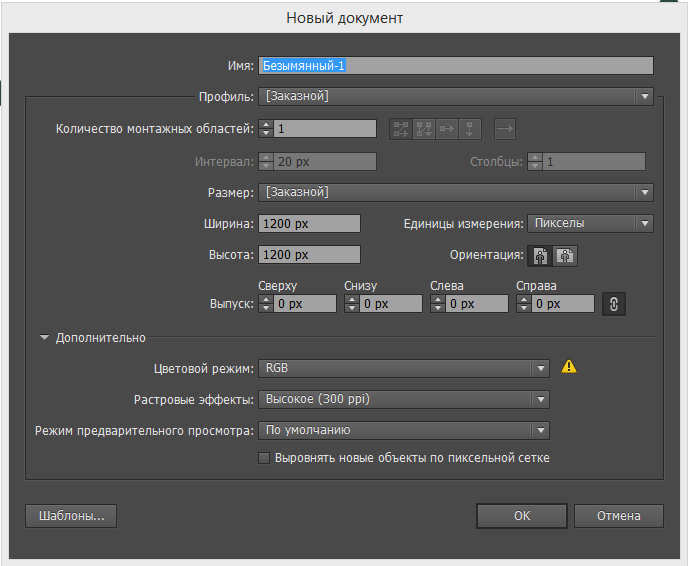Viewport: 688px width, 566px height.
Task: Choose landscape orientation icon
Action: [565, 255]
